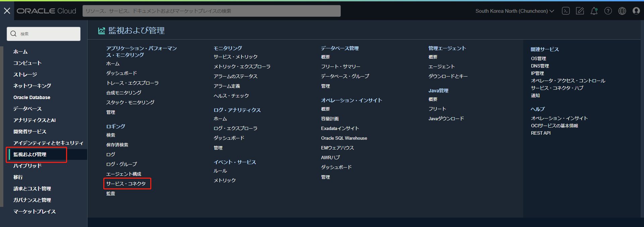
Task: Open メトリック・エクスプローラ link
Action: [x=242, y=66]
